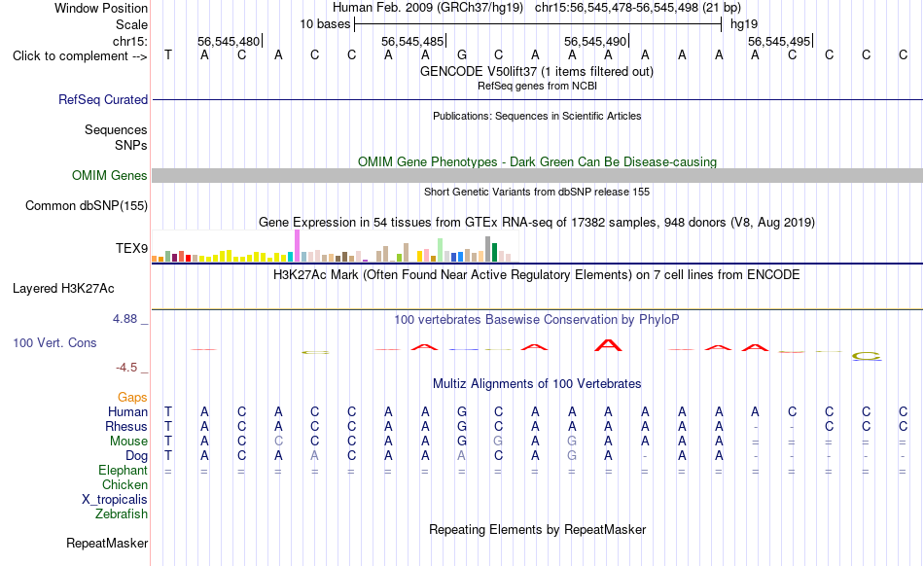Click the RefSeq Curated blue gene line

(x=538, y=99)
